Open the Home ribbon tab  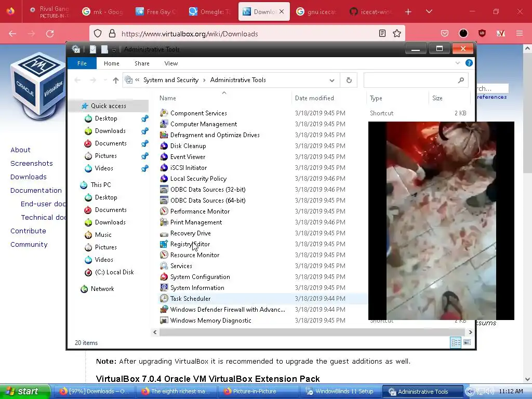112,63
